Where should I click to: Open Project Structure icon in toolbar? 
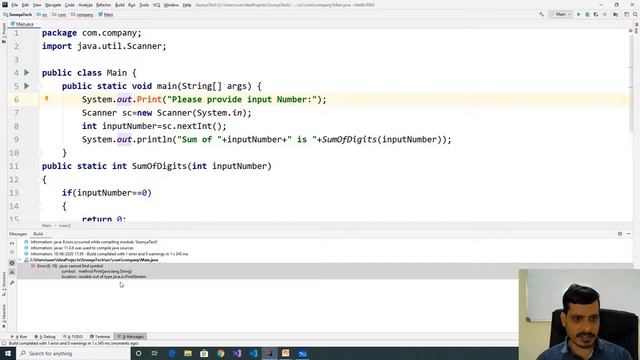coord(616,14)
